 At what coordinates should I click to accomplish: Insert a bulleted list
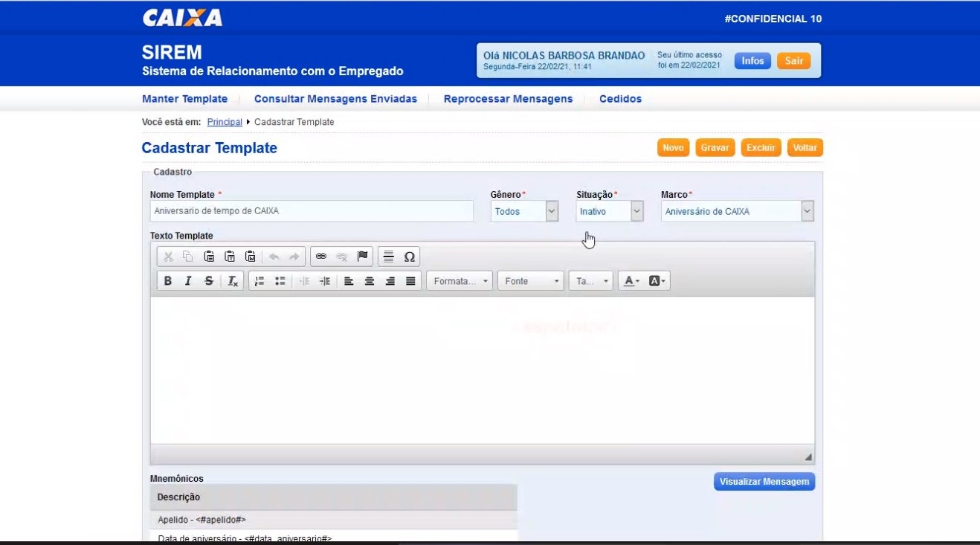tap(280, 281)
